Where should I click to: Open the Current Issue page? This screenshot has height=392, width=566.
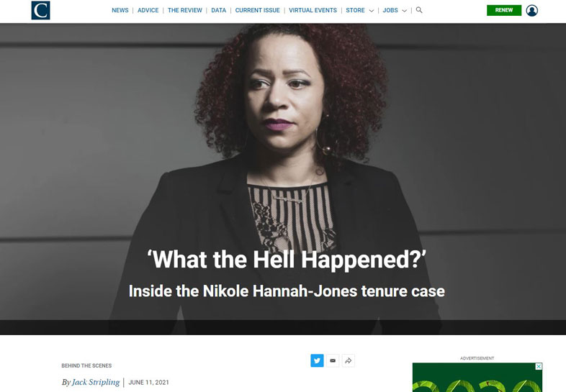tap(257, 10)
